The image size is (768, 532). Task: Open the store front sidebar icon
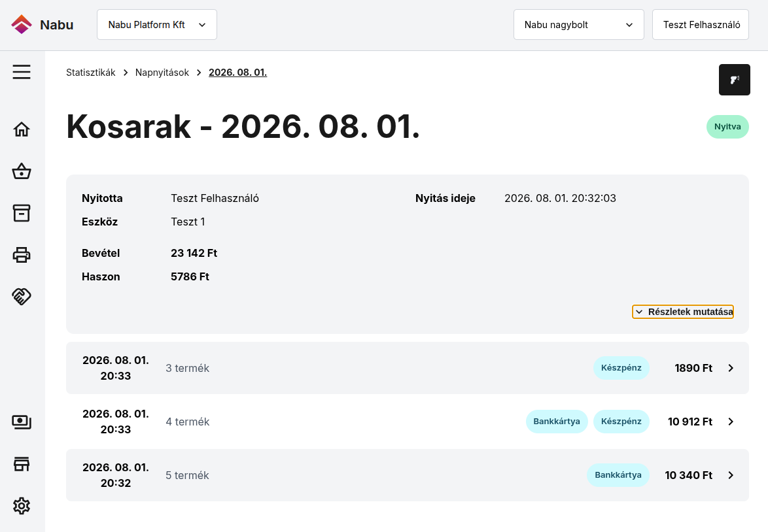(22, 464)
